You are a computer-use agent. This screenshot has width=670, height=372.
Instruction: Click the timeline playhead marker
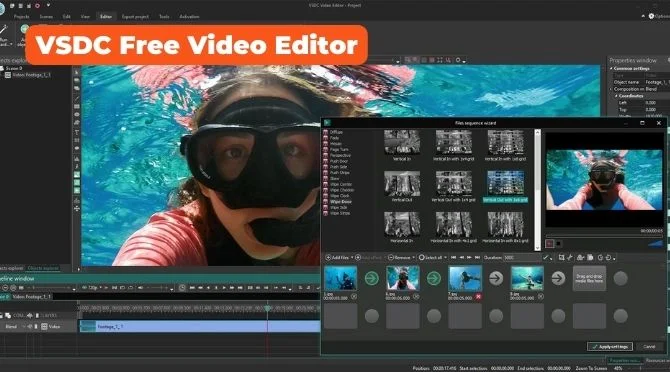(x=267, y=308)
